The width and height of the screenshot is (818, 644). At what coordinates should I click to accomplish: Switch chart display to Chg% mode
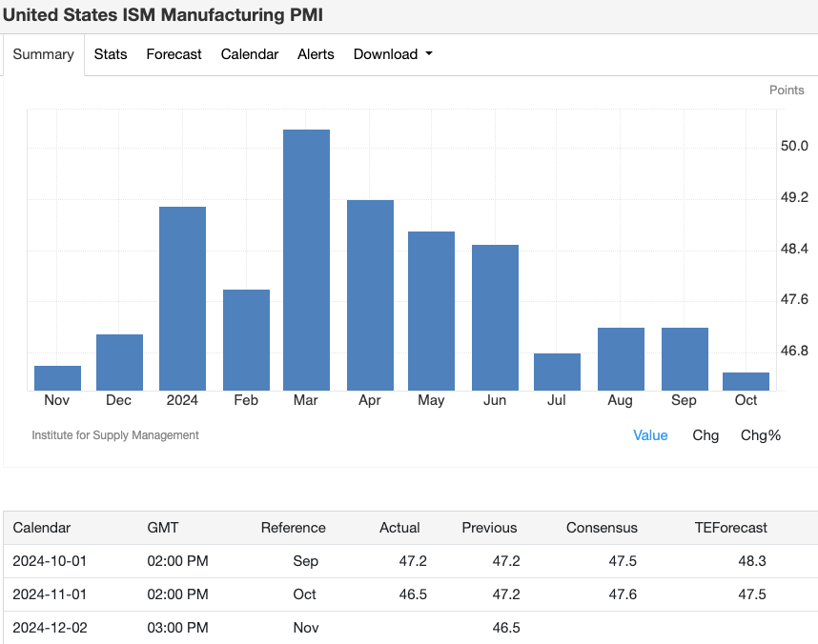(x=760, y=435)
